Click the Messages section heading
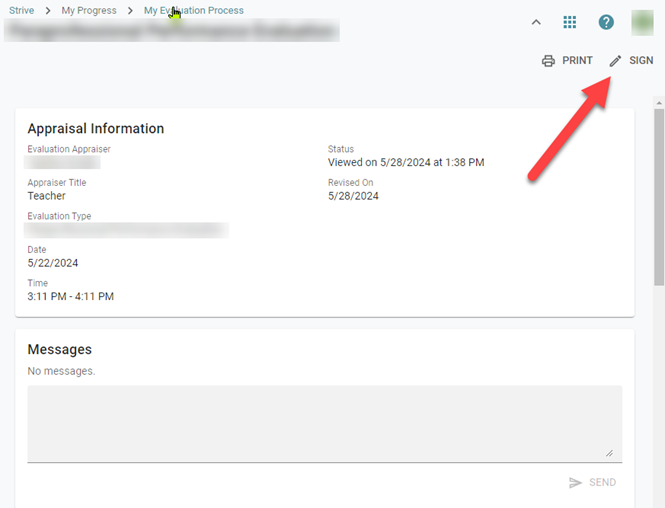Image resolution: width=665 pixels, height=508 pixels. (x=59, y=350)
